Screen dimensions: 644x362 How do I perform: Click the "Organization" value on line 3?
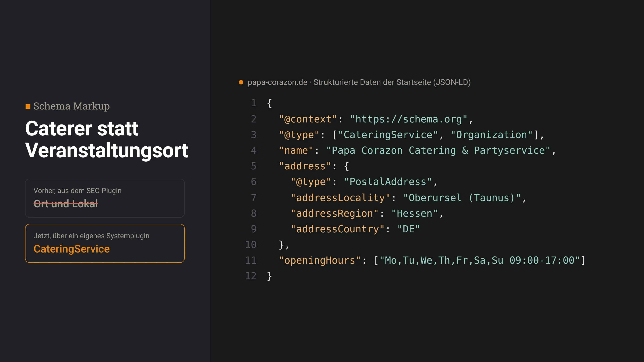coord(491,135)
